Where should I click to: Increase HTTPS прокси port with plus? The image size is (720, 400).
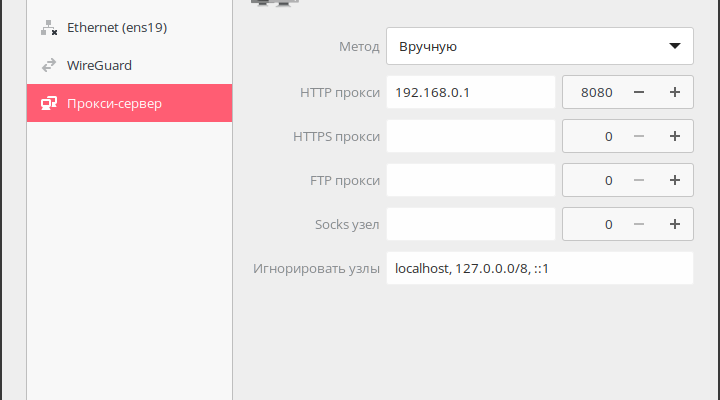(674, 136)
